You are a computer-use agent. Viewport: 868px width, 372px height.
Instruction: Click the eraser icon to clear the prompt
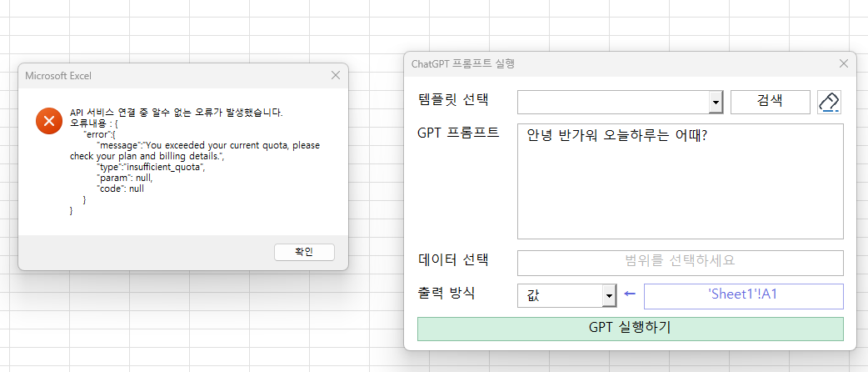click(829, 102)
